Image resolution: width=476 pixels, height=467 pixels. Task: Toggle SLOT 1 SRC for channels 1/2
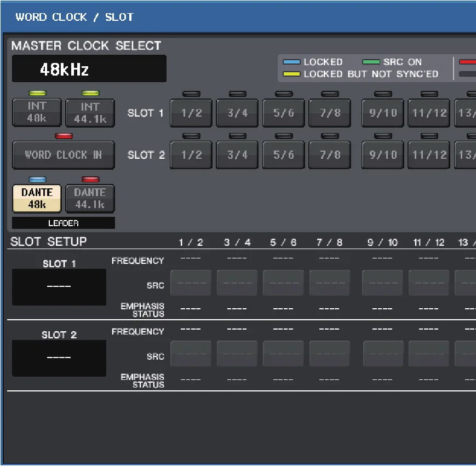point(191,283)
